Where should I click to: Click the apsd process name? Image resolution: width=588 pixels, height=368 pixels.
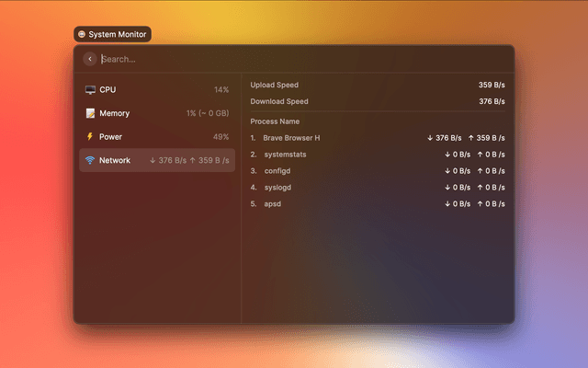(x=273, y=204)
